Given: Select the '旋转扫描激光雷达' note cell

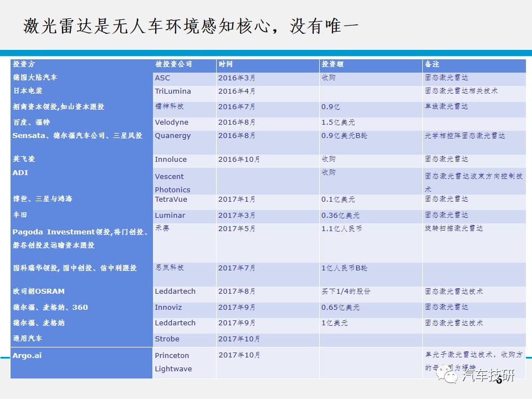Looking at the screenshot, I should pos(474,243).
